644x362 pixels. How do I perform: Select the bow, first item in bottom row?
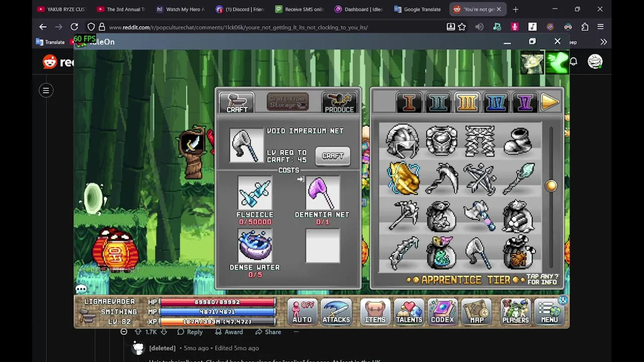[x=403, y=254]
